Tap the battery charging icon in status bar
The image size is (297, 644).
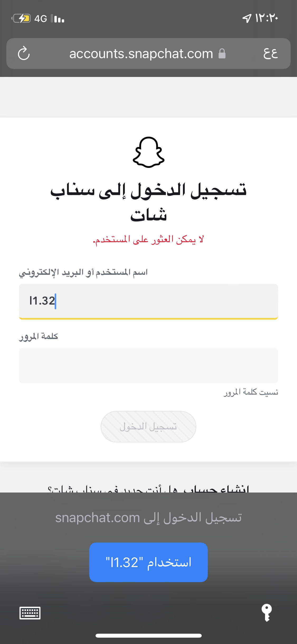tap(21, 19)
